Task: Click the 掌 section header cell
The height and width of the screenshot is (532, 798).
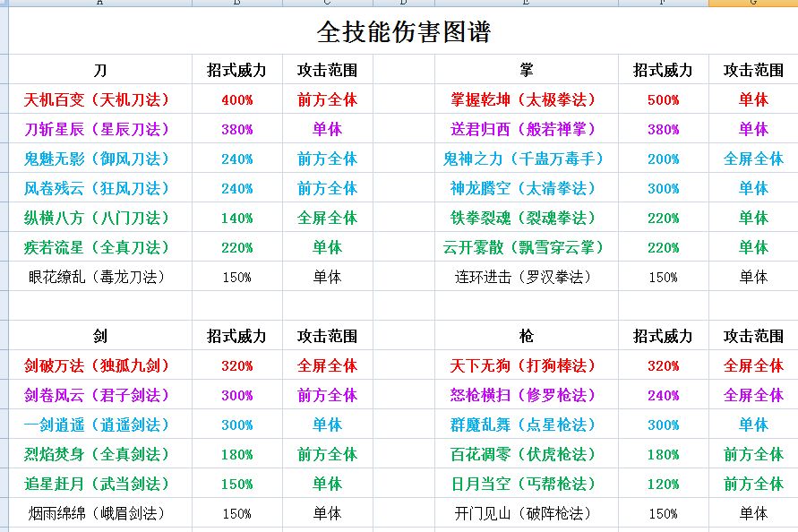Action: [x=527, y=70]
